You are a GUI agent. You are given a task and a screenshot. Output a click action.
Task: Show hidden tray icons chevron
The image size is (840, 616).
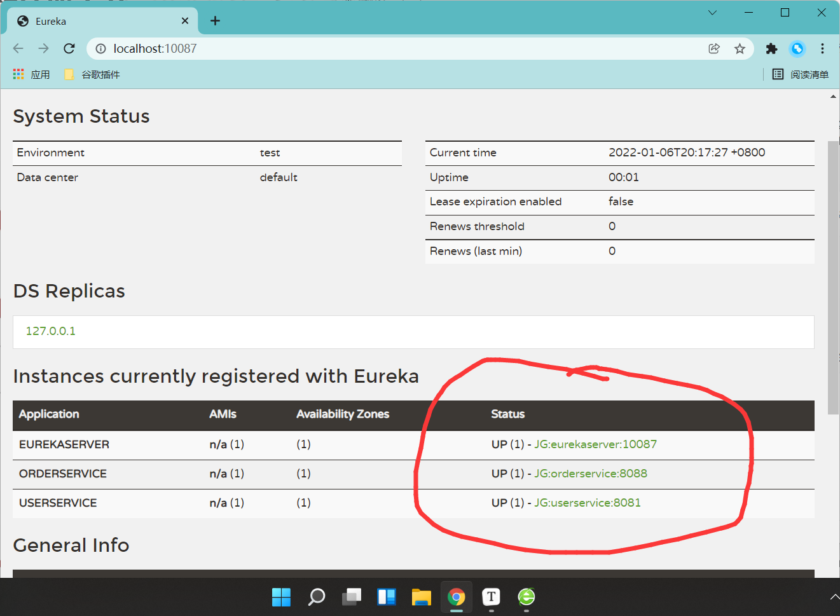(x=834, y=597)
